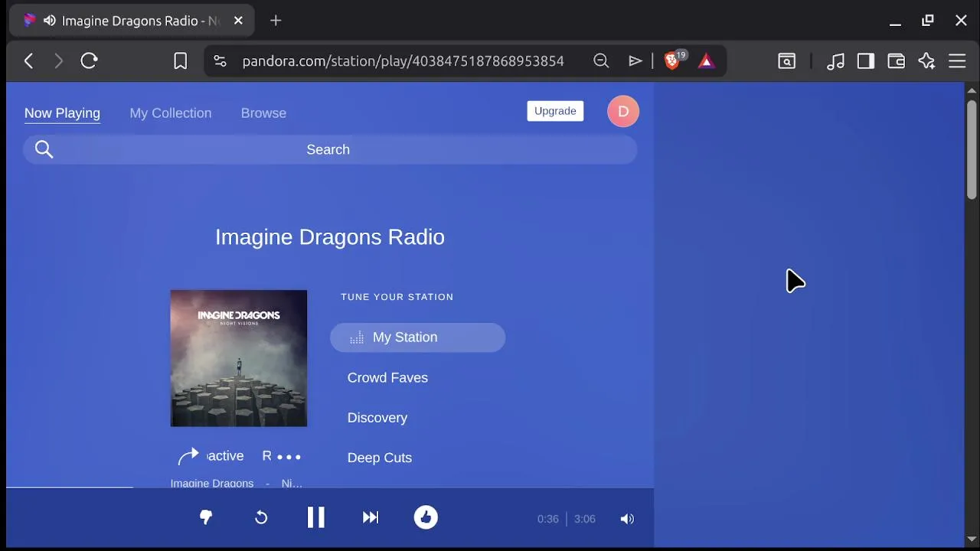Image resolution: width=980 pixels, height=551 pixels.
Task: Click the send/share arrow in address bar
Action: click(x=635, y=61)
